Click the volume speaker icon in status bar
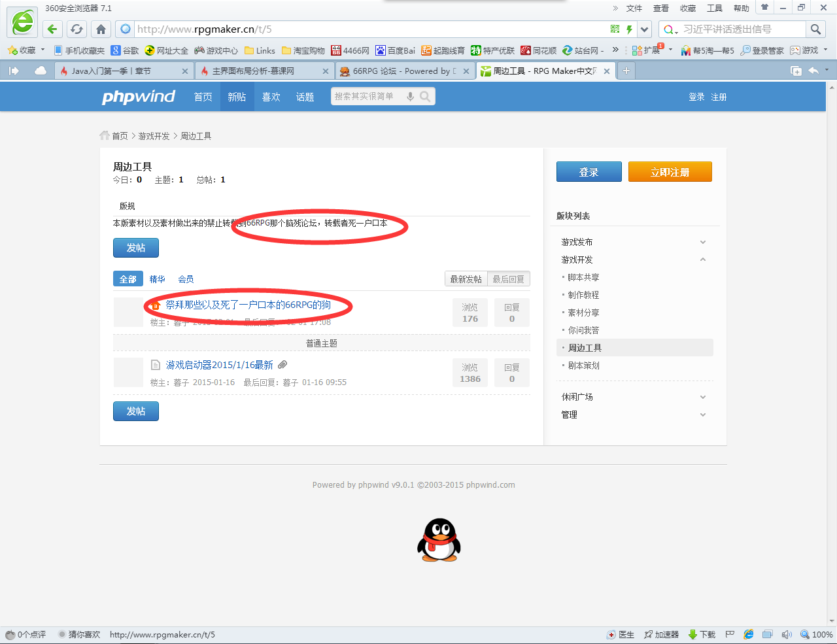 pyautogui.click(x=787, y=634)
